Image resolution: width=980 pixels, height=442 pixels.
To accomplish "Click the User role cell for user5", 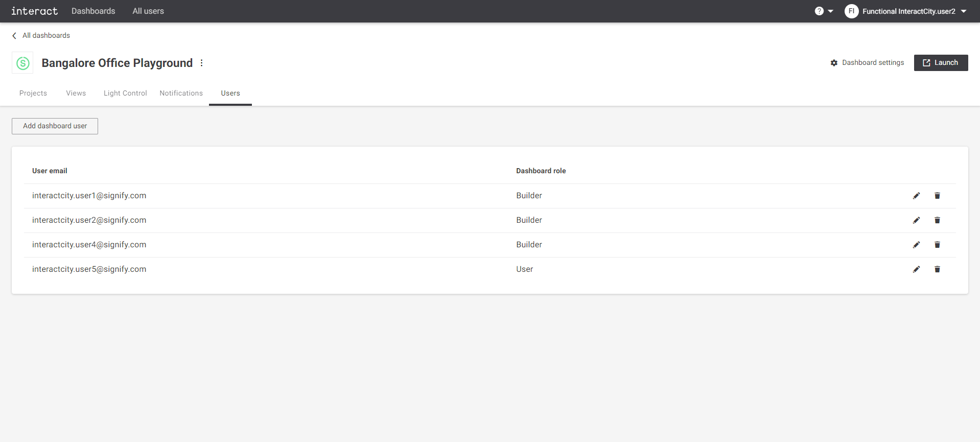I will tap(524, 269).
